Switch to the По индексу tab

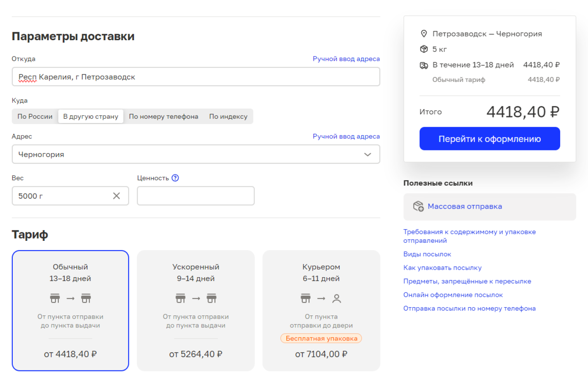tap(228, 116)
